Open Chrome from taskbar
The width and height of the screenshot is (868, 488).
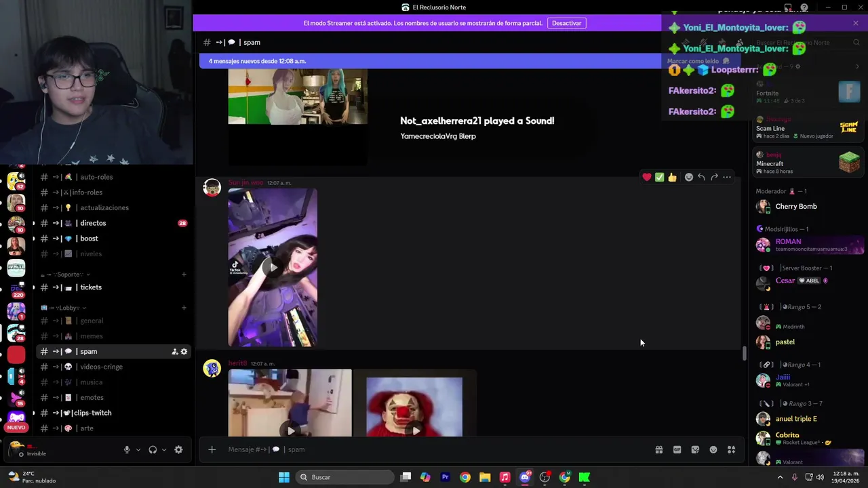(465, 477)
